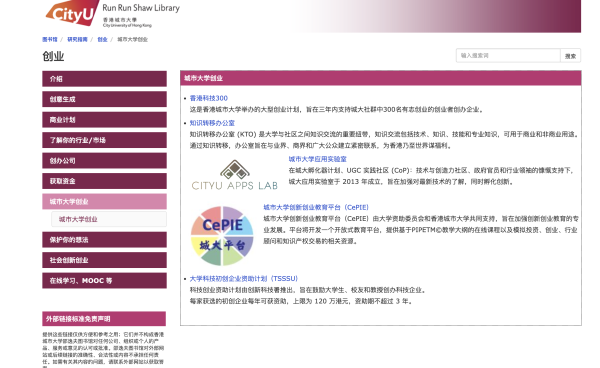600x368 pixels.
Task: Select the 社会创新创业 sidebar tab
Action: coord(104,260)
